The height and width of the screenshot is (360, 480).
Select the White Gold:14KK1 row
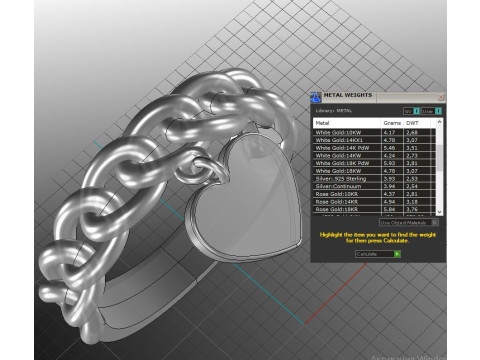click(374, 140)
